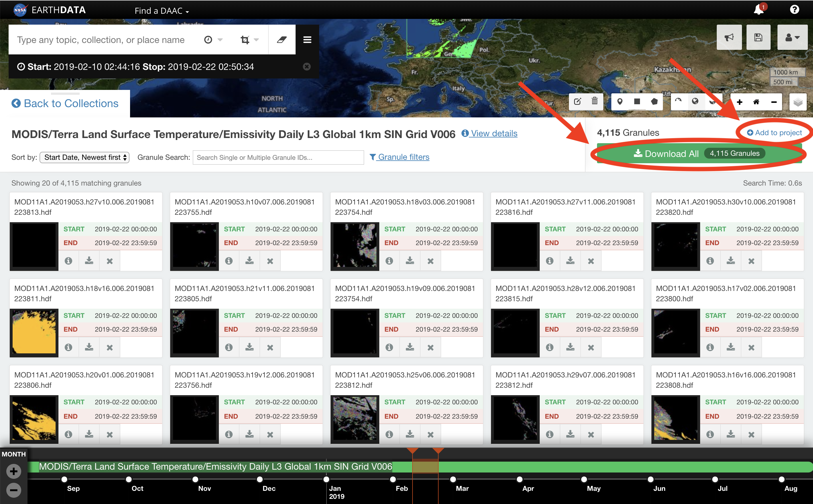Image resolution: width=813 pixels, height=504 pixels.
Task: Download the h18v16 granule
Action: (x=89, y=347)
